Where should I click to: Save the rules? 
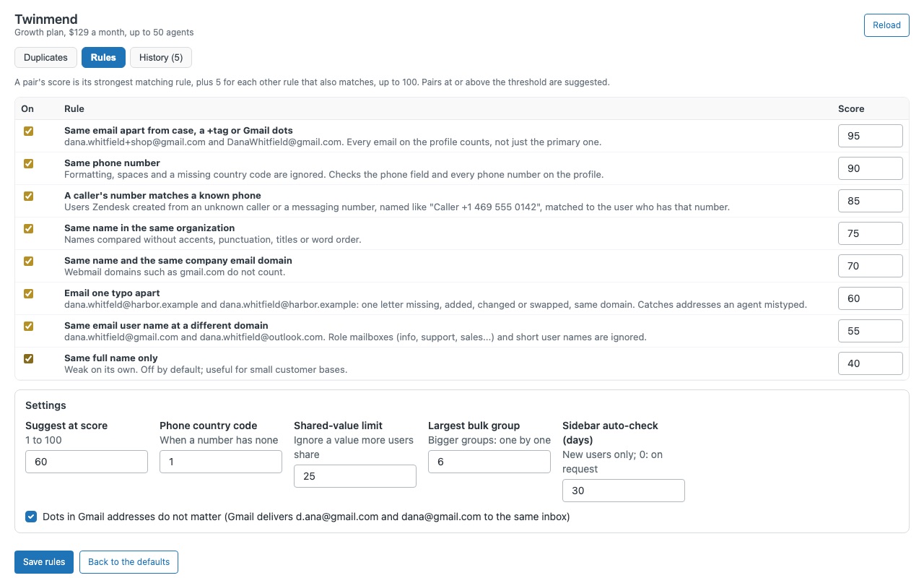click(44, 562)
